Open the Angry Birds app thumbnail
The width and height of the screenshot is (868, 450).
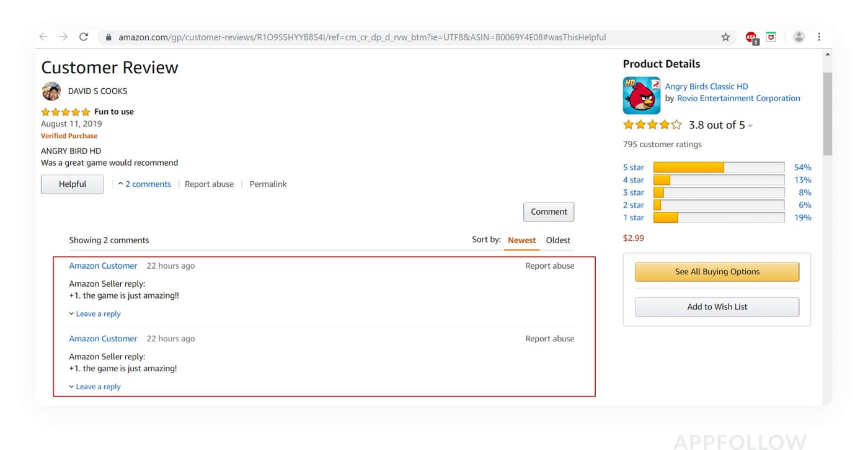(641, 96)
